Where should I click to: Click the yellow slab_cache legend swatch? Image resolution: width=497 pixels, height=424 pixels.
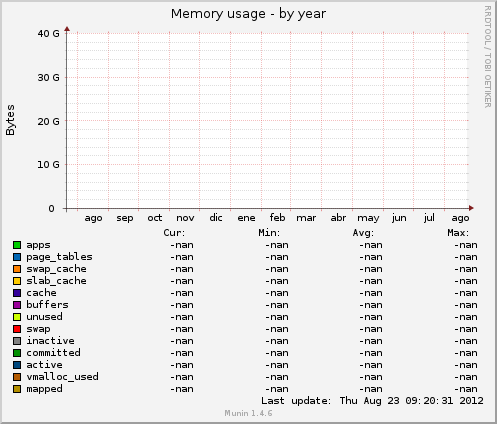pyautogui.click(x=17, y=281)
